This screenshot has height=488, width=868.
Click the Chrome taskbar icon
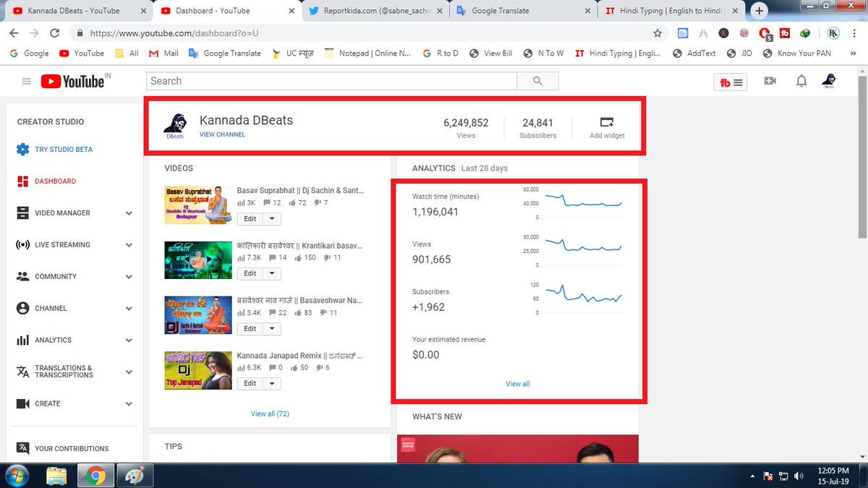(x=95, y=476)
